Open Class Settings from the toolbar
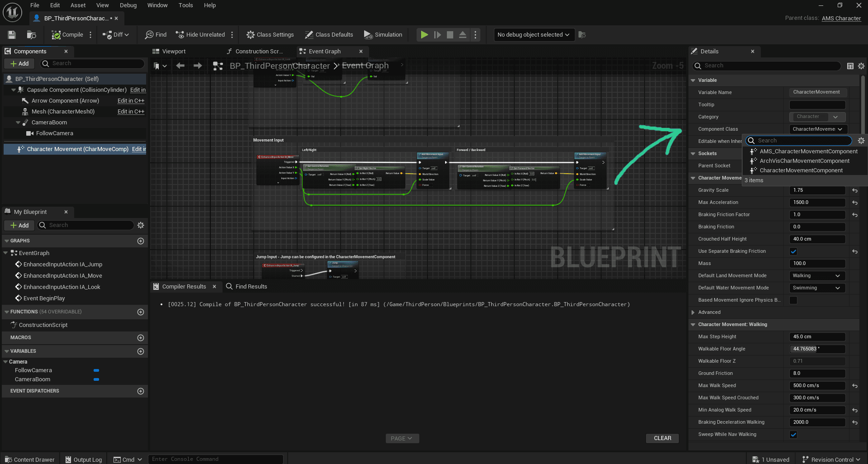 tap(270, 35)
